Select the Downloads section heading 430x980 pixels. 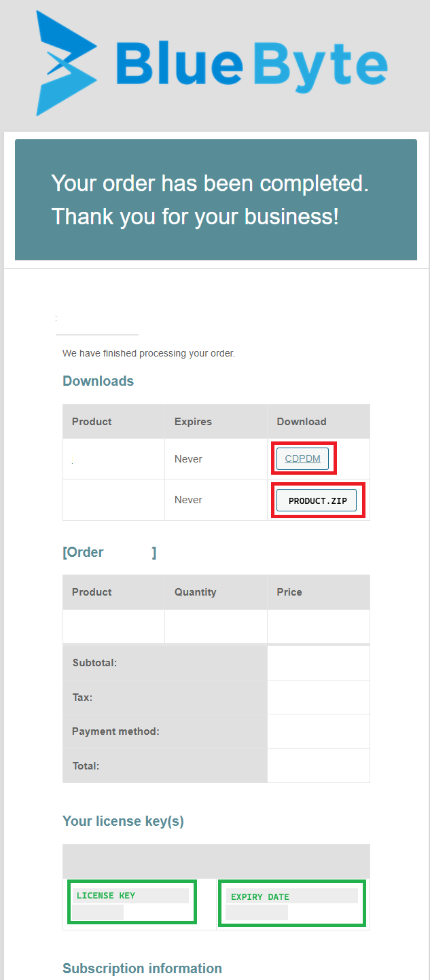point(98,381)
